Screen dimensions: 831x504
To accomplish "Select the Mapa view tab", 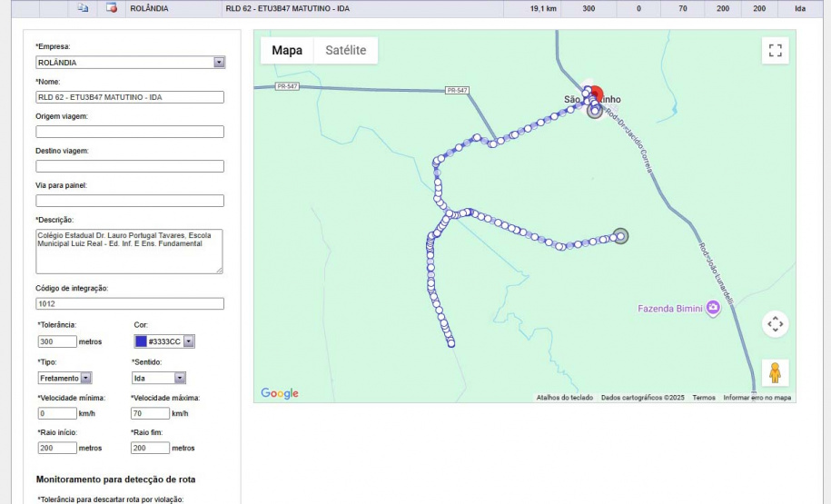I will tap(287, 51).
